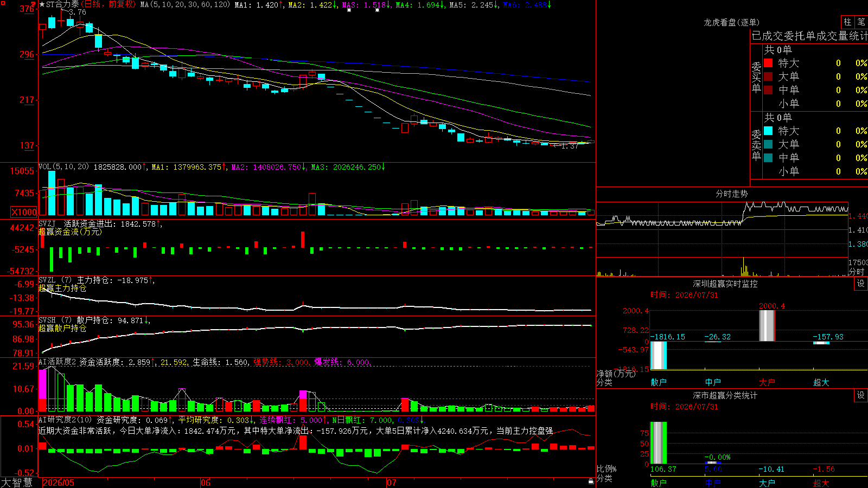Click the -26.32 中户 value label
The width and height of the screenshot is (868, 488).
[x=717, y=337]
